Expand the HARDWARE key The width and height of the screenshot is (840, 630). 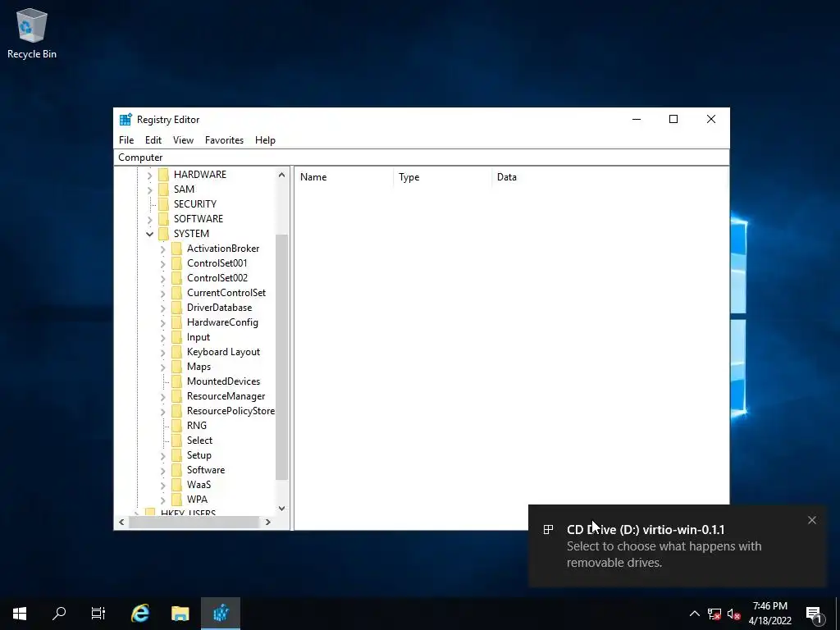(149, 176)
